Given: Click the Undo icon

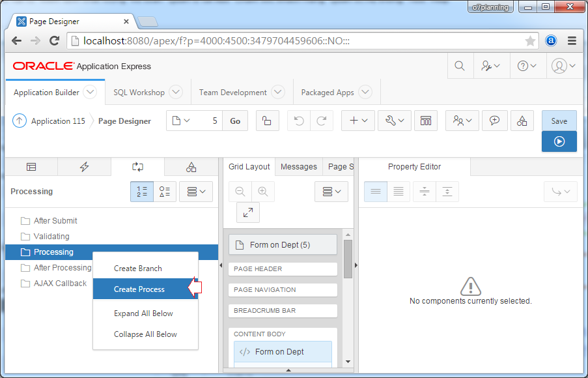Looking at the screenshot, I should click(298, 121).
